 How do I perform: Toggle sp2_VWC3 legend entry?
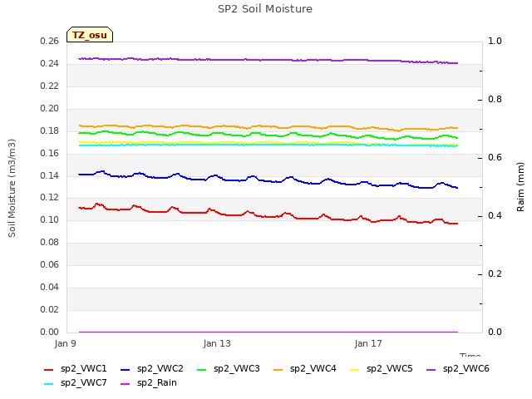(229, 369)
